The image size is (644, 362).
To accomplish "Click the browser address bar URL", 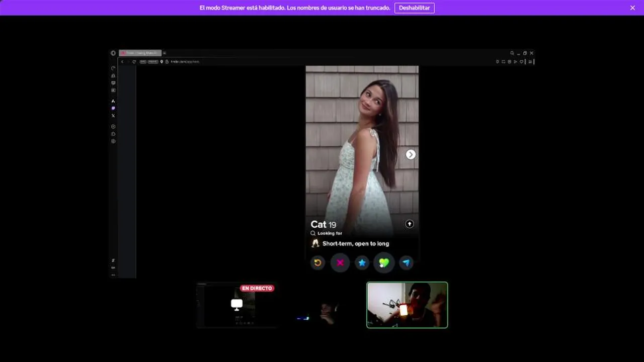I will [185, 62].
